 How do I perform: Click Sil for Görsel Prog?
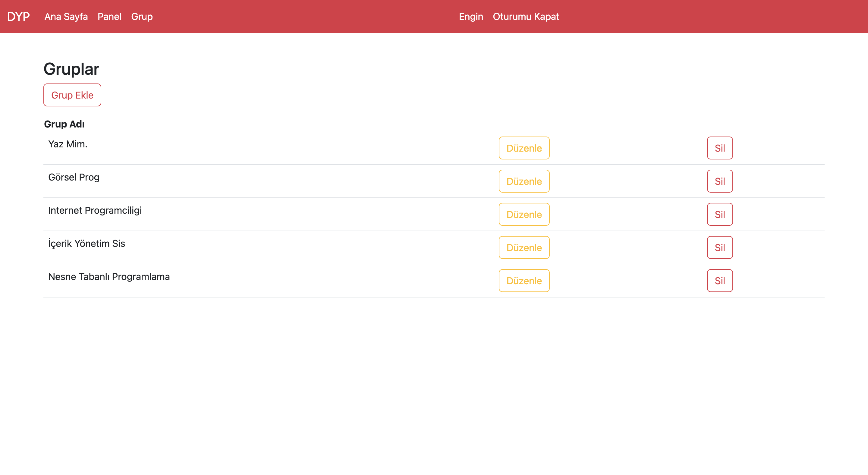click(x=719, y=181)
